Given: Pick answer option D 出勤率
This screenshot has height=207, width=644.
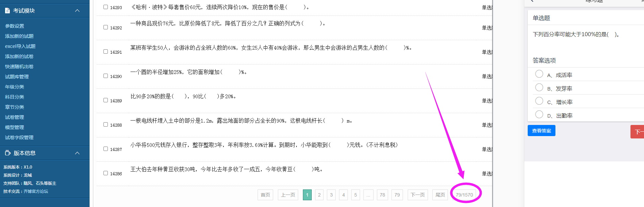Looking at the screenshot, I should pyautogui.click(x=539, y=114).
